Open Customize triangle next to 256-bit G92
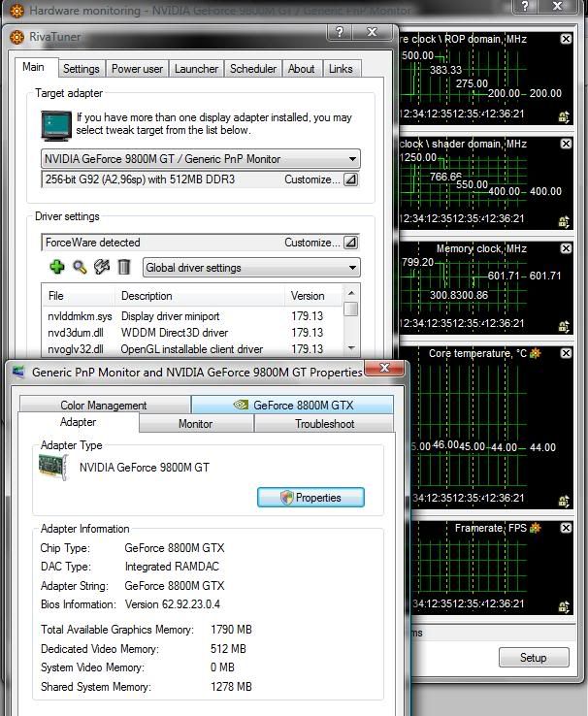Image resolution: width=588 pixels, height=716 pixels. coord(350,179)
